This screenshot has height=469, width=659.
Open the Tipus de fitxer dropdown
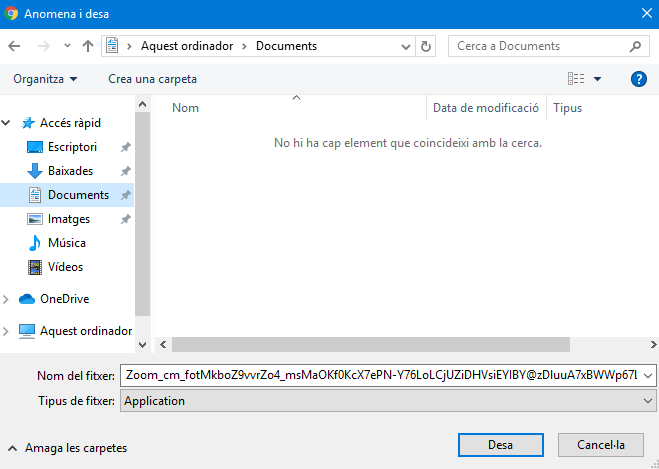click(x=387, y=401)
